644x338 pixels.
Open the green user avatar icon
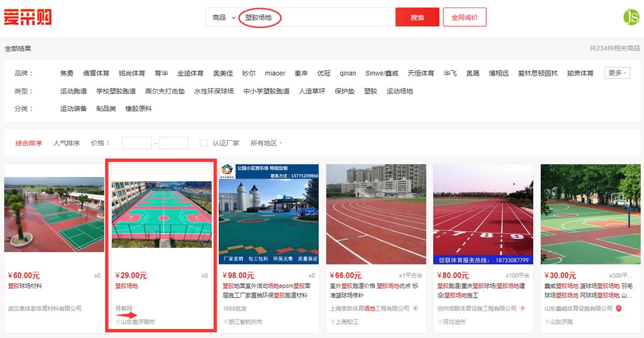631,17
